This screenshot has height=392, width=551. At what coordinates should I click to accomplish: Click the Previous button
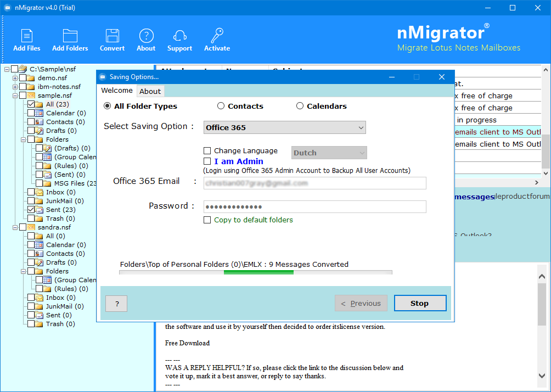tap(361, 303)
